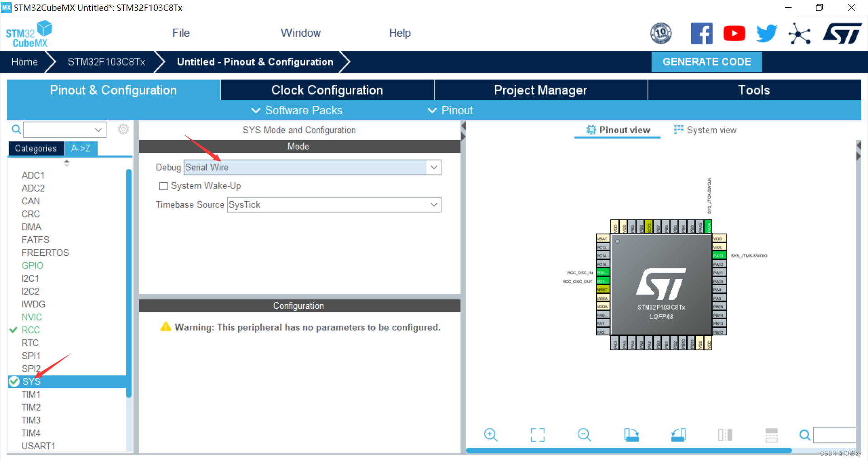This screenshot has height=461, width=868.
Task: Click the pinout horizontal scrollbar
Action: pyautogui.click(x=628, y=451)
